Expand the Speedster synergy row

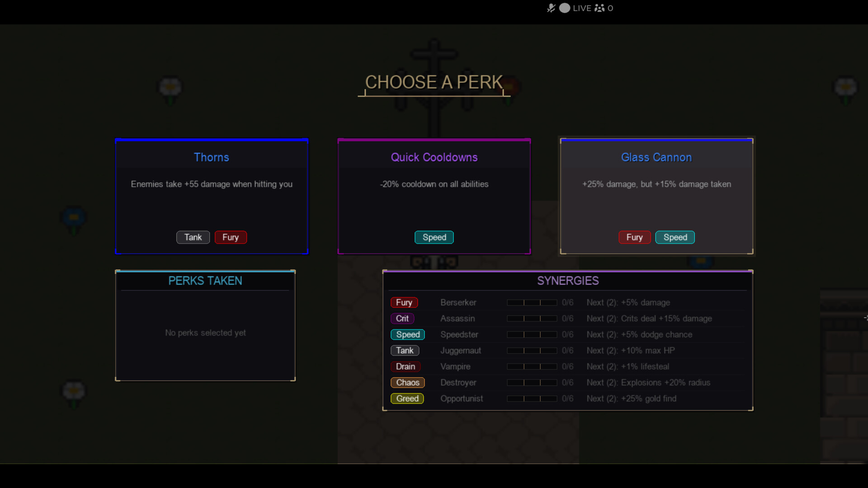click(x=459, y=334)
